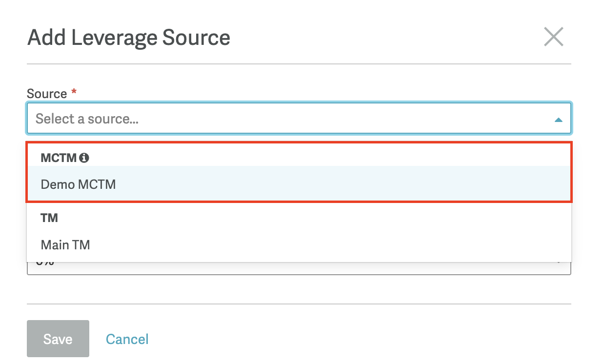Click the divider line above the Save button
Screen dimensions: 603x364
(299, 304)
